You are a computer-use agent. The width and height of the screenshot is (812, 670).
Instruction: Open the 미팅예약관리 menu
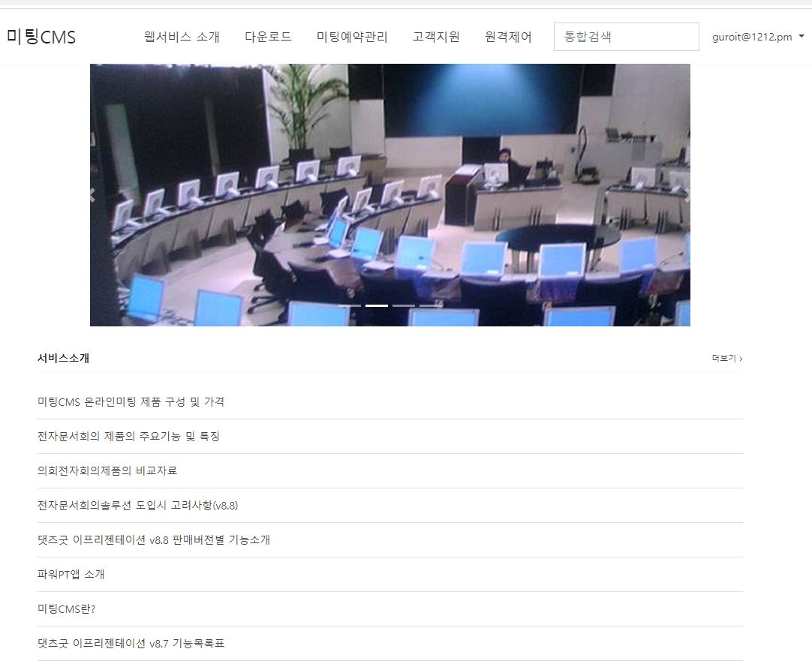(x=352, y=37)
